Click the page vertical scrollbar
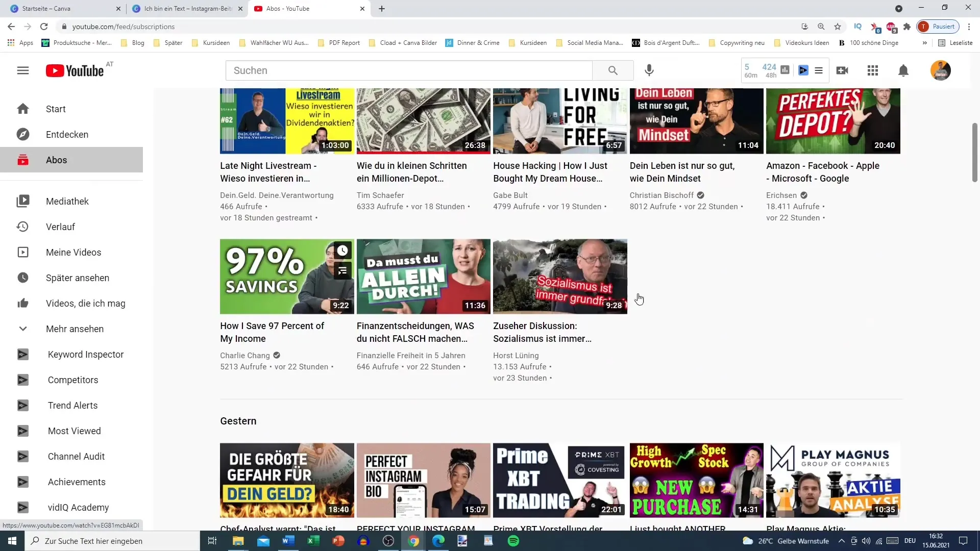This screenshot has width=980, height=551. point(974,153)
